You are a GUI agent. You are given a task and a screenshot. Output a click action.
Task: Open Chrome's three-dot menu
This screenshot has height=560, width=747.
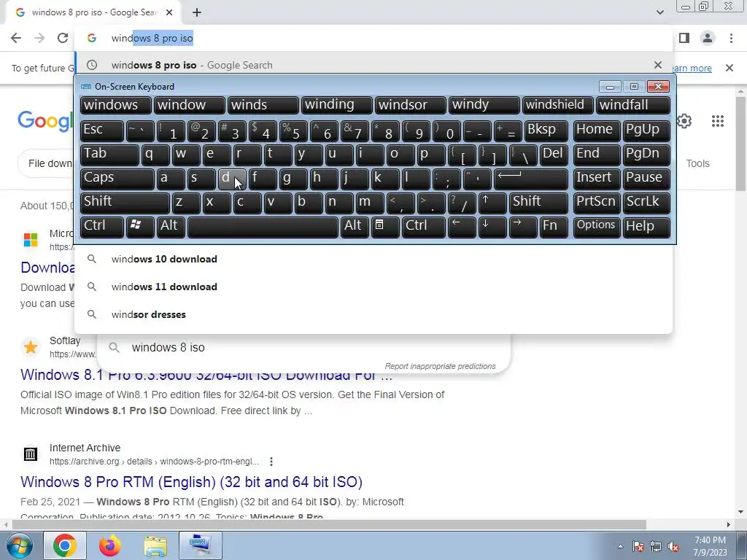(731, 38)
